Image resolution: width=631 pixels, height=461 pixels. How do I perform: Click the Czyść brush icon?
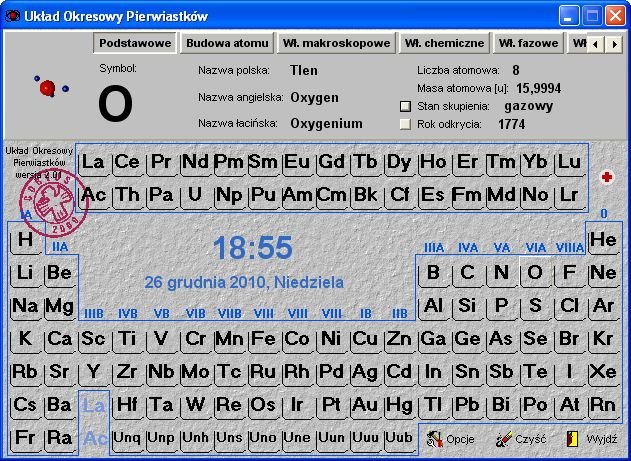click(505, 438)
